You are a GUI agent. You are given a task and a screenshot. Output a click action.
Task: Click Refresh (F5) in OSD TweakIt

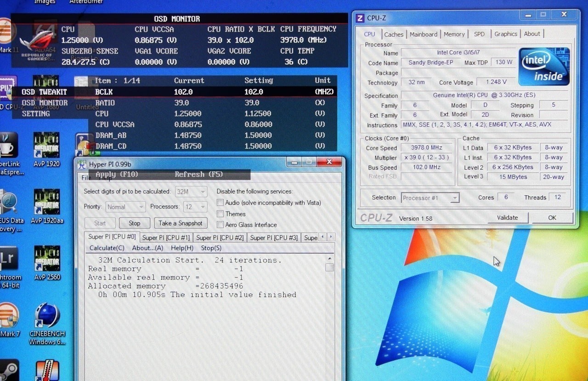click(198, 175)
